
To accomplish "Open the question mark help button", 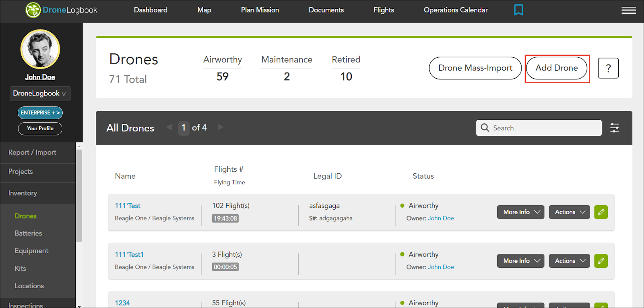I will pyautogui.click(x=608, y=68).
